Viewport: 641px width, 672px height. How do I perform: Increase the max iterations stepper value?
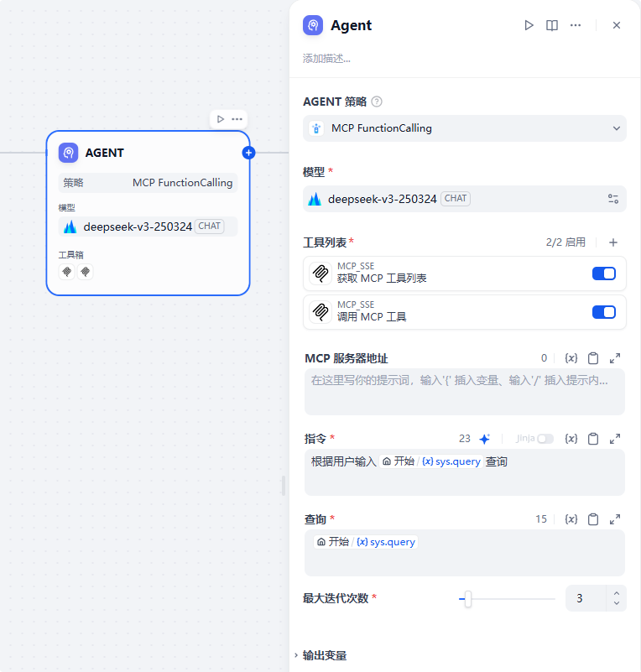pos(617,593)
